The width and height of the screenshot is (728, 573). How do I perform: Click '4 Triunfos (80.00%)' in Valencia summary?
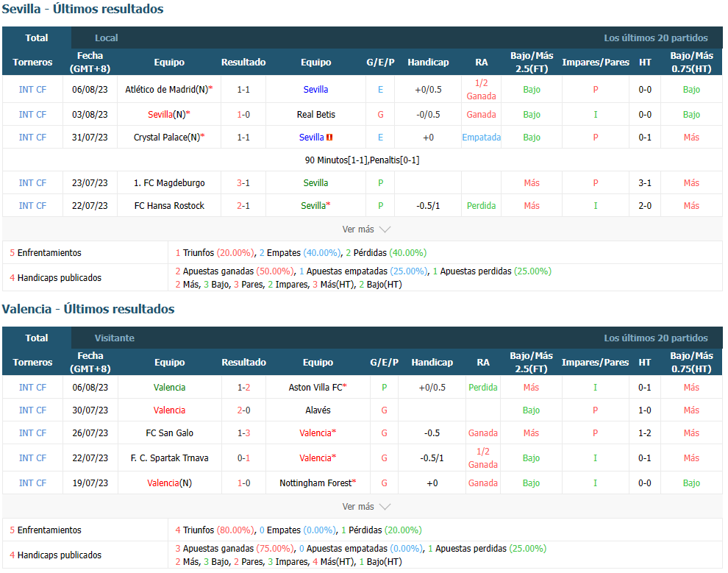pos(215,530)
